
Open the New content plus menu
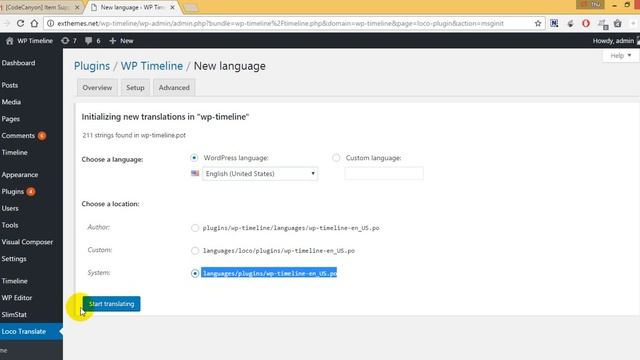click(x=121, y=41)
